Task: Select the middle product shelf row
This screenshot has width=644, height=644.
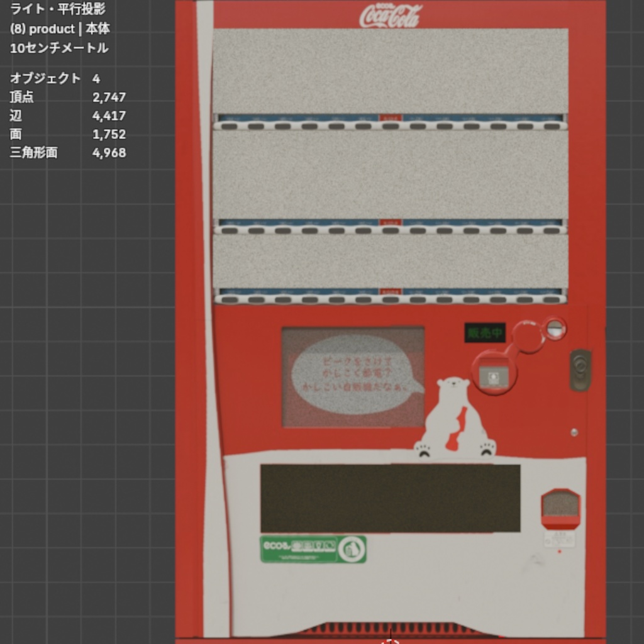Action: pos(390,173)
